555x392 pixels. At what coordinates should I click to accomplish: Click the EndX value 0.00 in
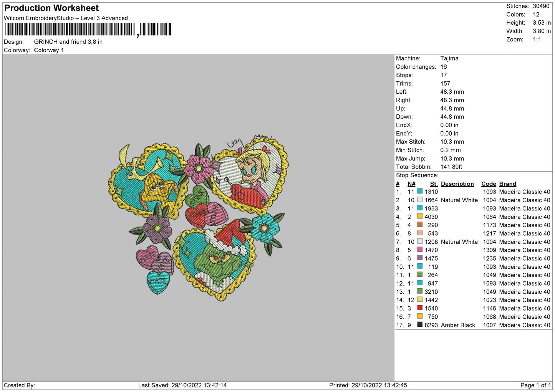coord(449,125)
